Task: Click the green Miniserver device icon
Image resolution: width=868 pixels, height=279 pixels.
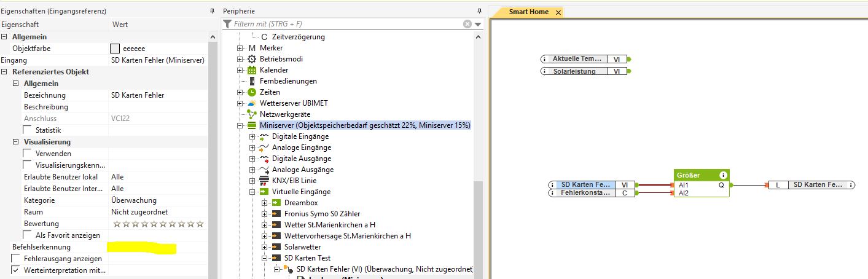Action: coord(252,125)
